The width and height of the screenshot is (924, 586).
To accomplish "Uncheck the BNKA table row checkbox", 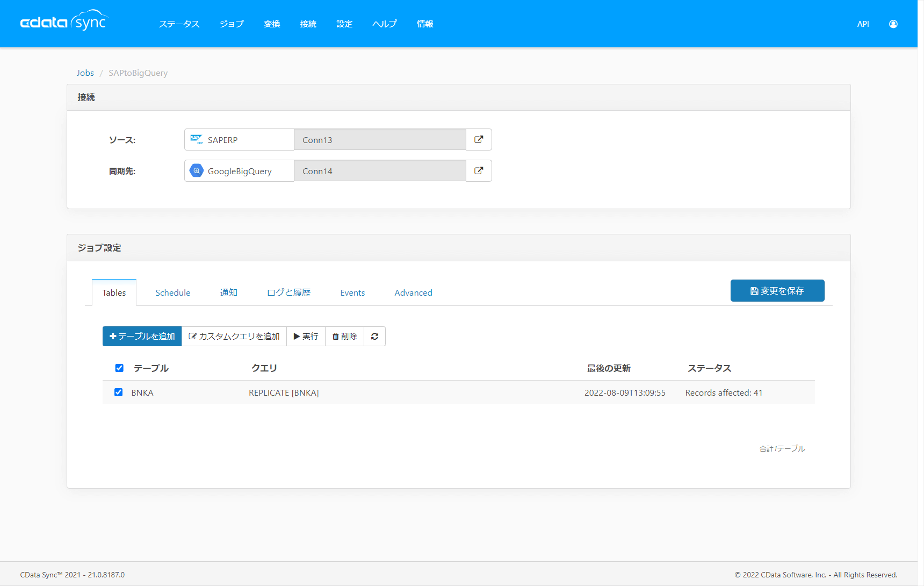I will point(119,392).
